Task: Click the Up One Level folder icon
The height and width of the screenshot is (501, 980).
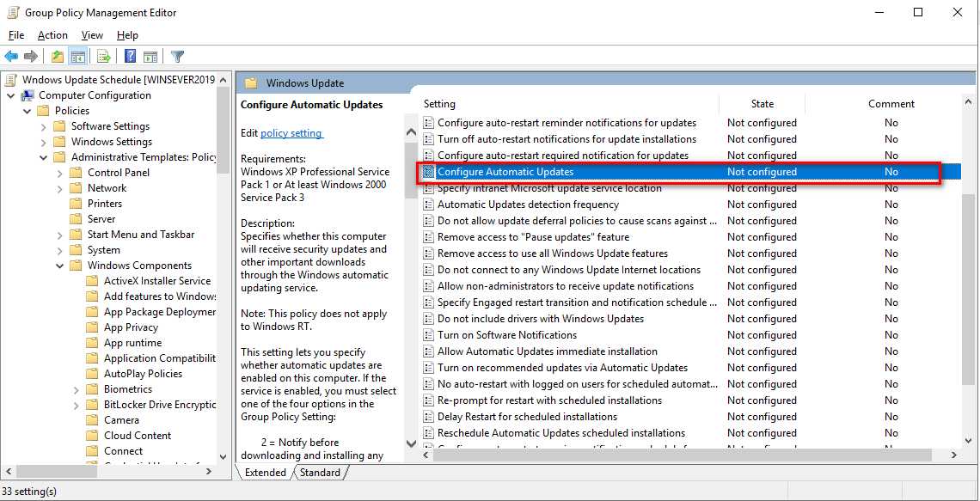Action: click(58, 57)
